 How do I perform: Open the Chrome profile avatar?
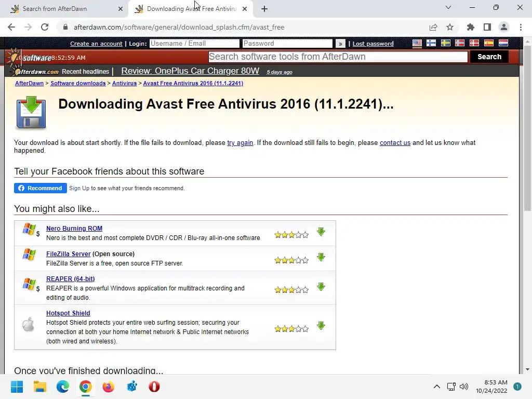point(504,27)
